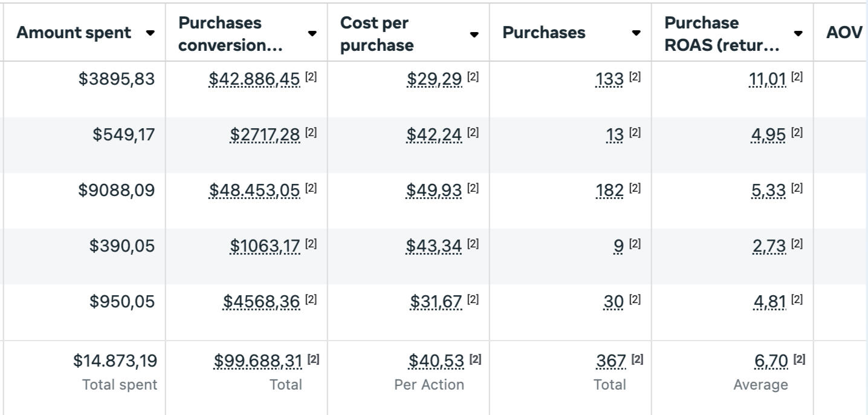The image size is (868, 415).
Task: Click the $42.886,45 conversion value
Action: [254, 79]
